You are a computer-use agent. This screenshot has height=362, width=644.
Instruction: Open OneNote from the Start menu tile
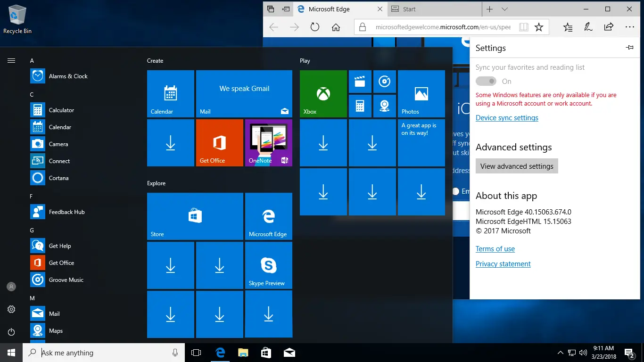point(268,143)
